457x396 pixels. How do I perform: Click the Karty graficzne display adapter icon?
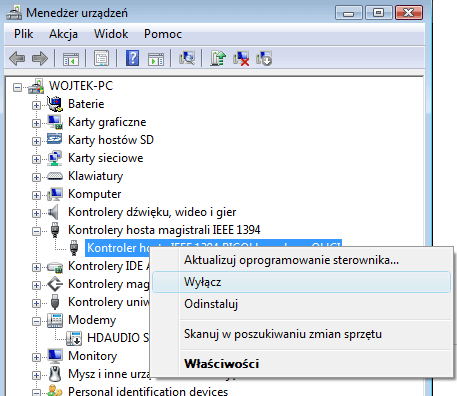click(55, 122)
